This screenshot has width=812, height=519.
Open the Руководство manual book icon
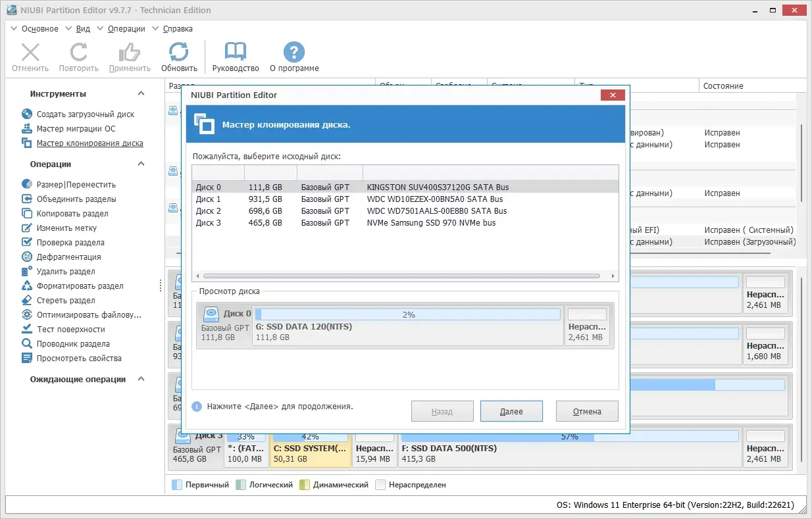point(236,52)
